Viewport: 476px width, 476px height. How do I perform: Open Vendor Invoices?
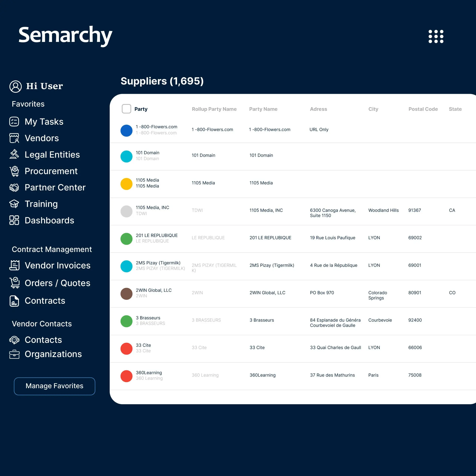58,266
